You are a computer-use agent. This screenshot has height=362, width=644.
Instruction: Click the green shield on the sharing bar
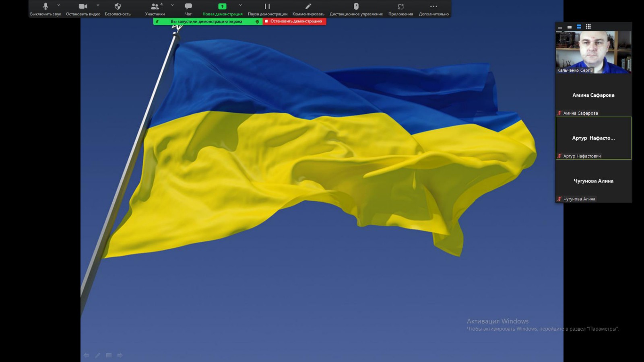(x=257, y=22)
